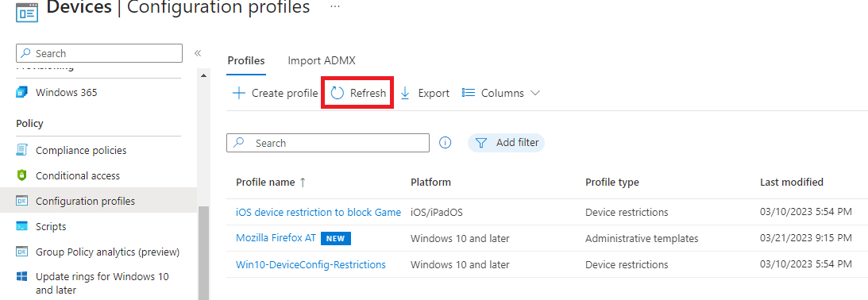Open Group Policy analytics (preview)
Viewport: 868px width, 300px height.
pyautogui.click(x=107, y=252)
